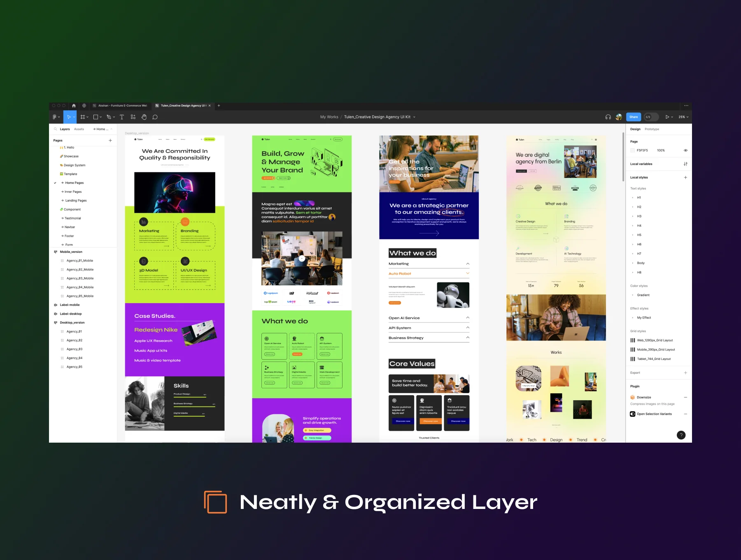The width and height of the screenshot is (741, 560).
Task: Add an export setting
Action: tap(685, 373)
